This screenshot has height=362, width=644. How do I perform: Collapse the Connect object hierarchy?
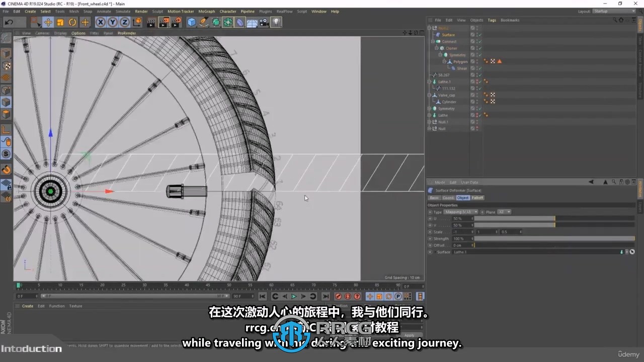pyautogui.click(x=433, y=42)
